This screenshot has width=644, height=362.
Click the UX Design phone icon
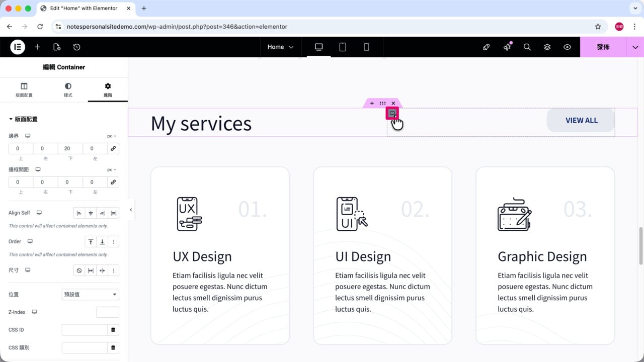coord(189,214)
